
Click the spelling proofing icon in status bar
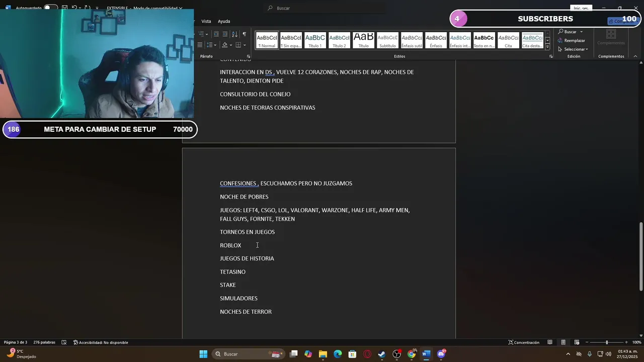coord(64,342)
